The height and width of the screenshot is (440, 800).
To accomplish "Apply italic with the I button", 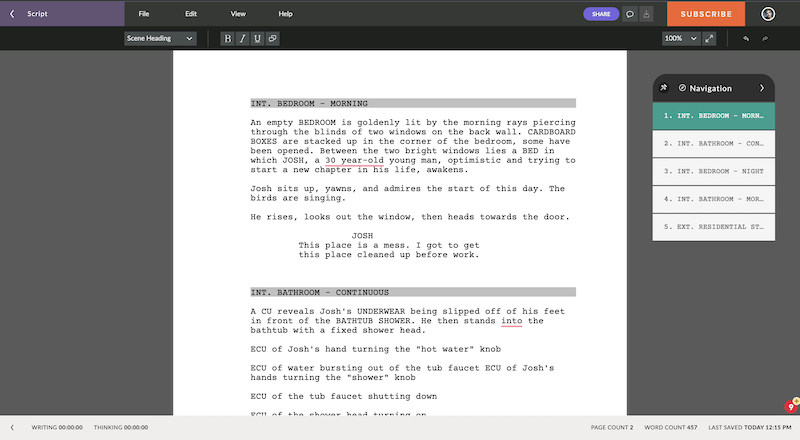I will (x=242, y=38).
